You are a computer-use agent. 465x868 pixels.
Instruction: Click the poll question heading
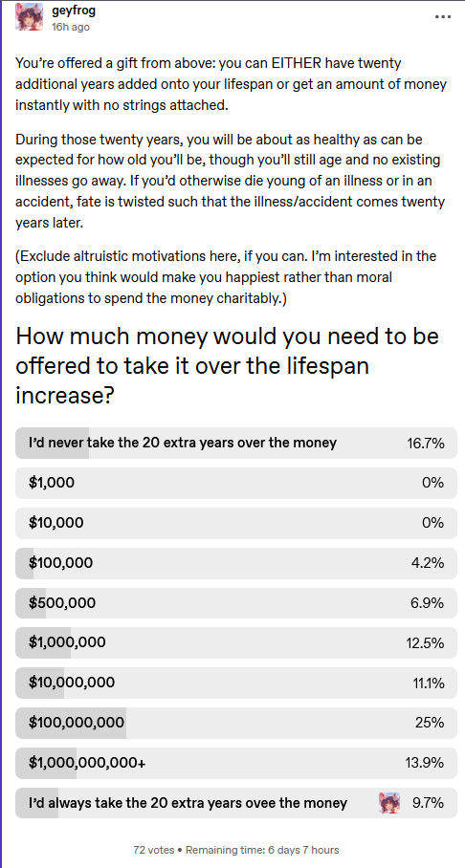pos(227,366)
